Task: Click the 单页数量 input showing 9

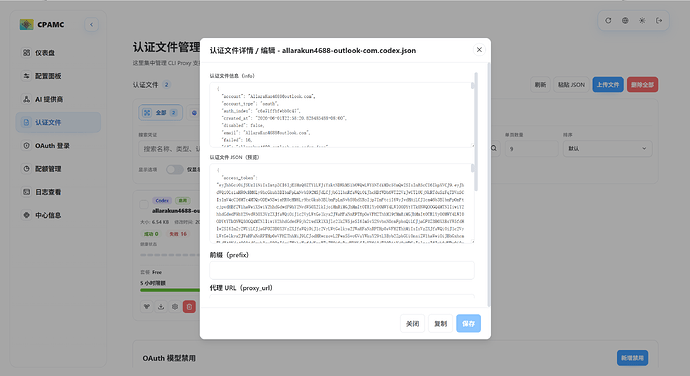Action: point(531,149)
